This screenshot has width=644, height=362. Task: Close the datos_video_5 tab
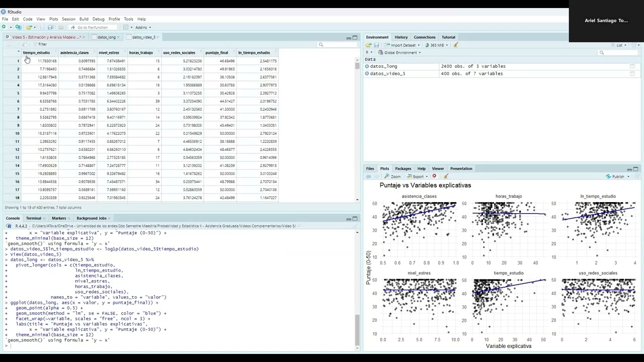[157, 37]
